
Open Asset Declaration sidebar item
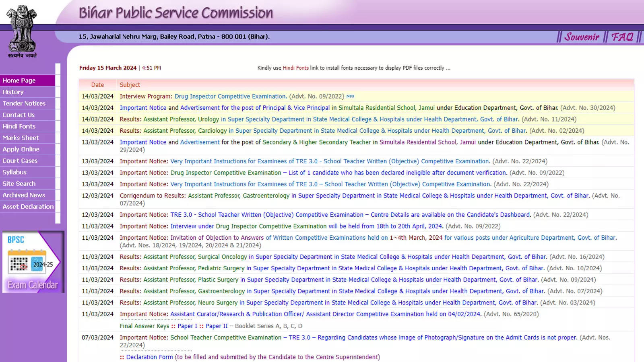pyautogui.click(x=27, y=207)
